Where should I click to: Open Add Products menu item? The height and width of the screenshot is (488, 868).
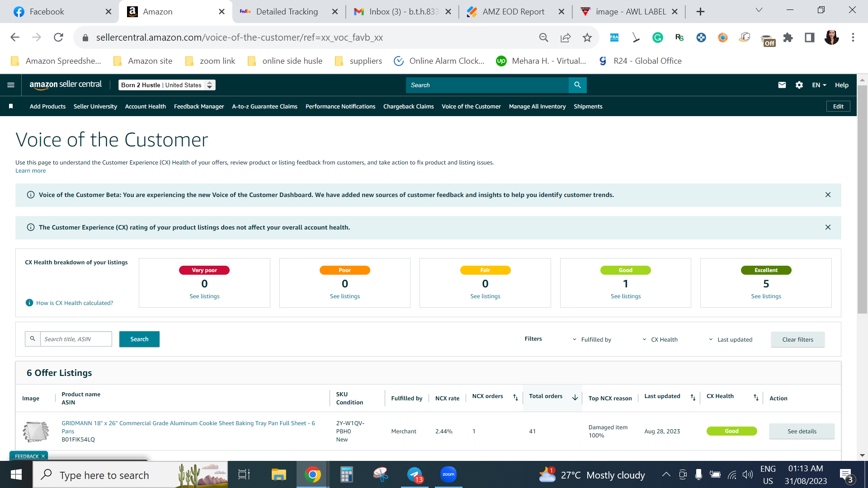point(47,106)
